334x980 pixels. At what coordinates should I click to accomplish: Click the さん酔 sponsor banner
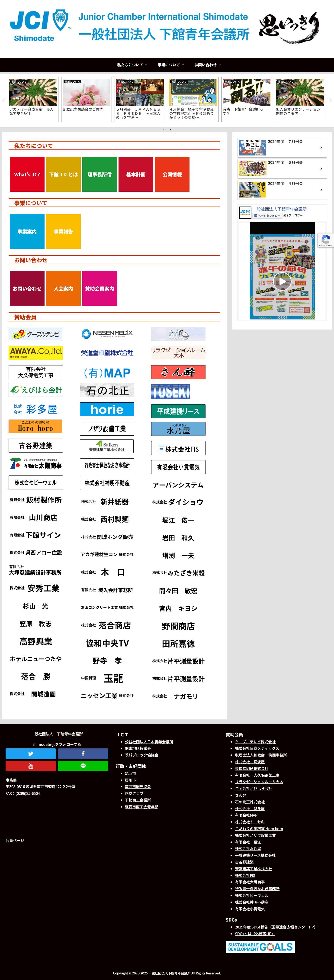click(x=178, y=372)
